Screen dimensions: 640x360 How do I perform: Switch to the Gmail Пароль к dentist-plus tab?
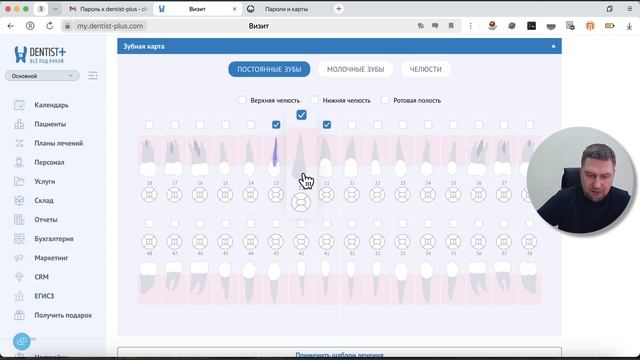pyautogui.click(x=108, y=9)
